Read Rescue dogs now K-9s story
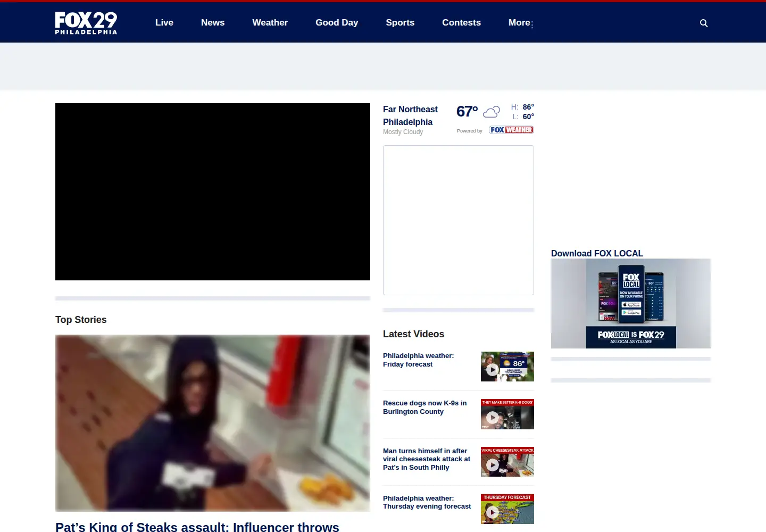The image size is (766, 532). click(x=424, y=408)
